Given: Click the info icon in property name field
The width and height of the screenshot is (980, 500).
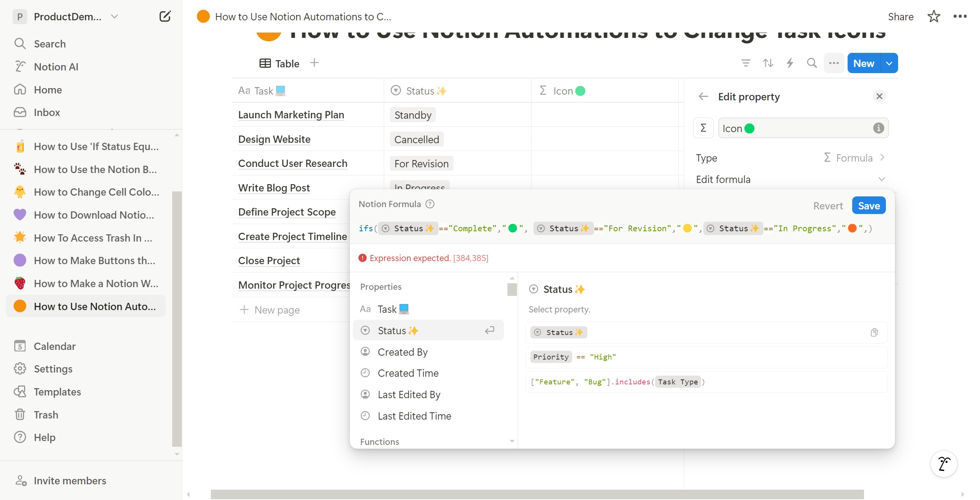Looking at the screenshot, I should (x=879, y=128).
